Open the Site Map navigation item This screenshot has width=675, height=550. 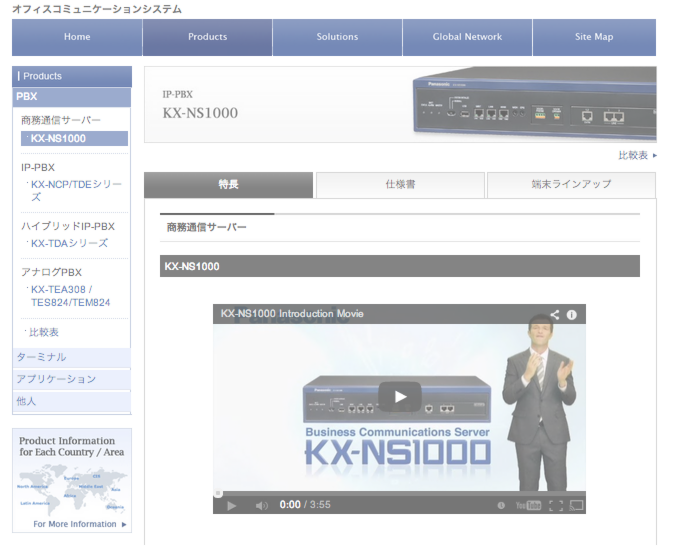pos(594,37)
